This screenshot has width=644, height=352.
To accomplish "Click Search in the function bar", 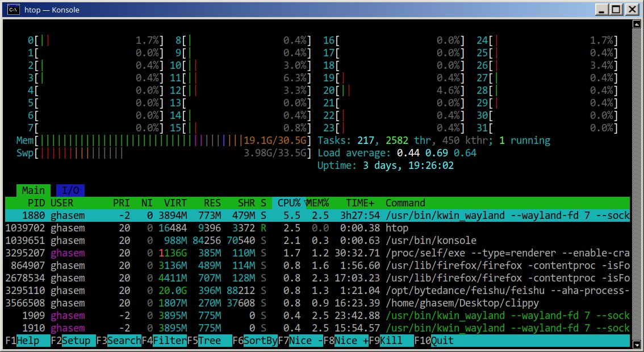I will 119,341.
